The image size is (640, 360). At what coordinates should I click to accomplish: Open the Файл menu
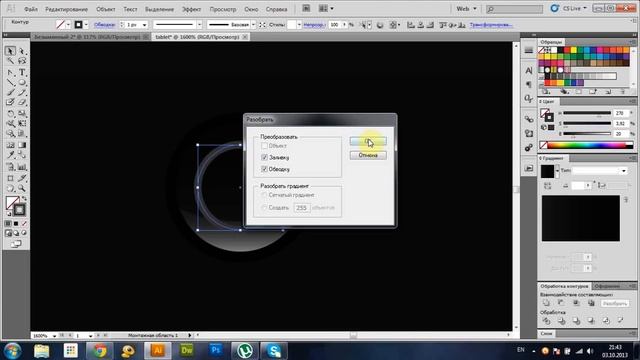click(x=31, y=9)
